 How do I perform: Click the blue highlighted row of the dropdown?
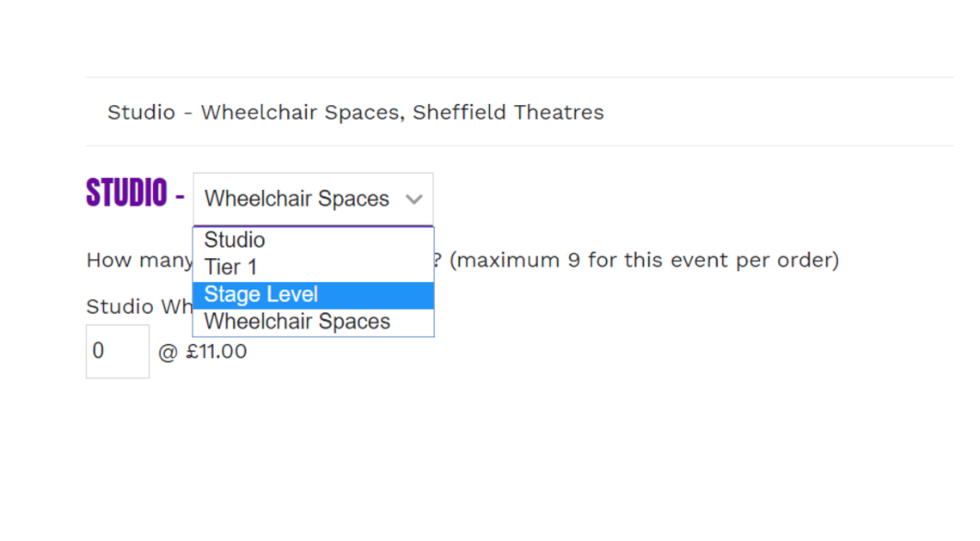click(313, 295)
